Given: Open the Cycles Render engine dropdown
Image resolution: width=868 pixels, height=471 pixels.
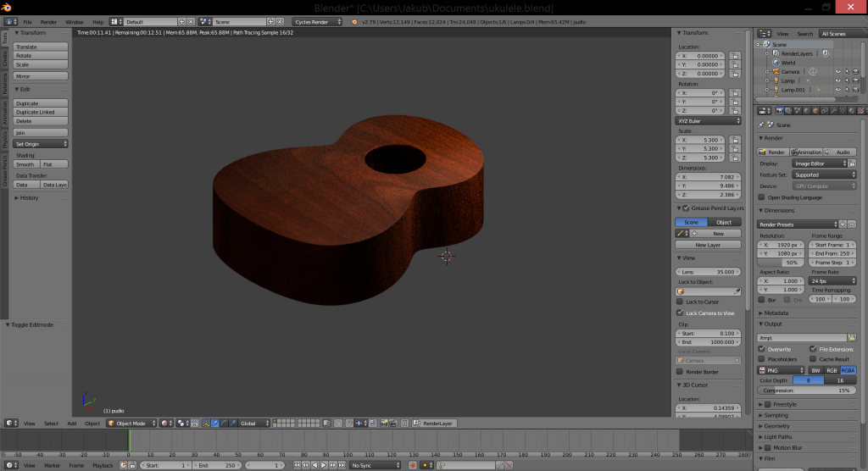Looking at the screenshot, I should point(317,22).
